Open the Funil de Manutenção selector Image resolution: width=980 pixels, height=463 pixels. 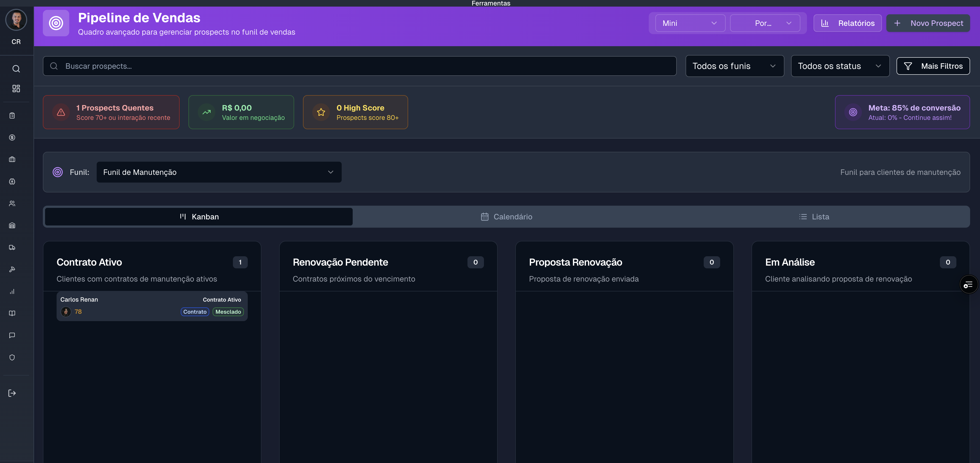219,172
